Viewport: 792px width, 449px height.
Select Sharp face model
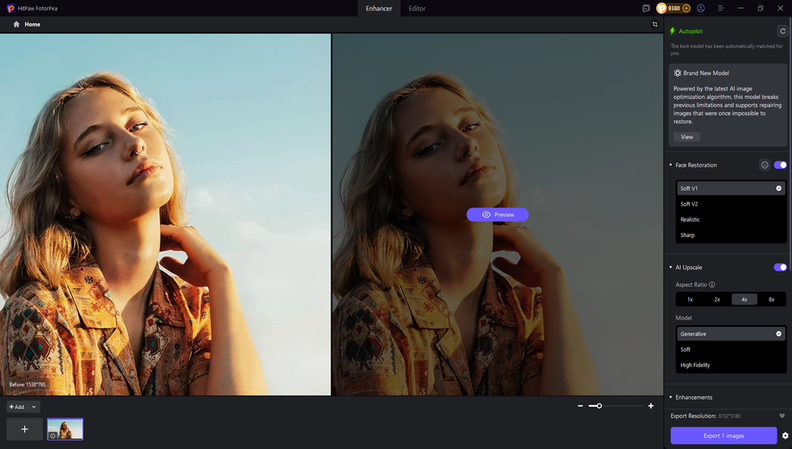[730, 235]
